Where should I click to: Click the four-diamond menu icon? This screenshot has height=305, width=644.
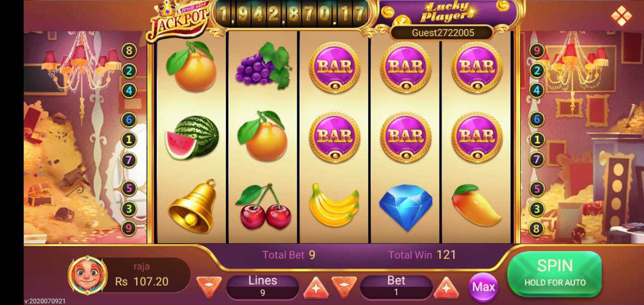pos(621,16)
